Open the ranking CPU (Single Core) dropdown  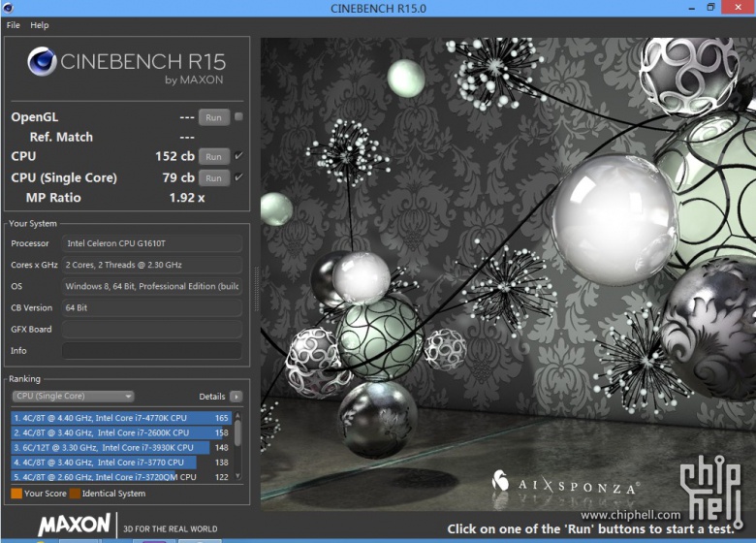(73, 396)
